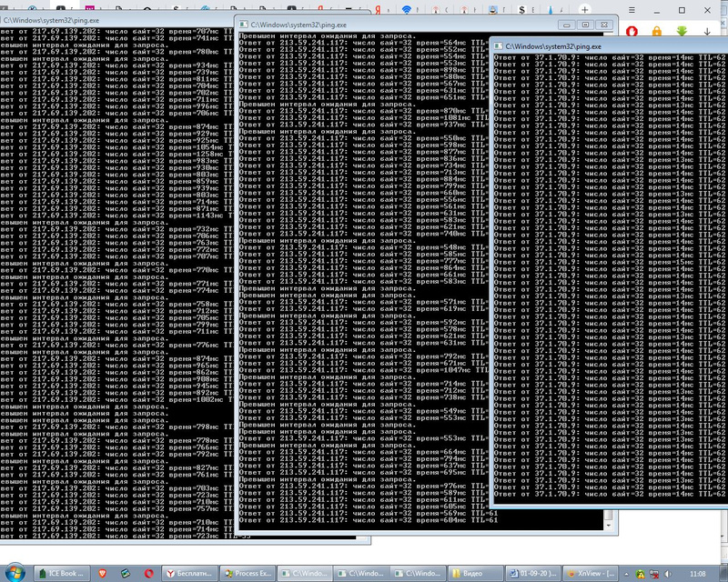Click the line with время=15мс in right window
Viewport: 728px width, 582px height.
(610, 262)
